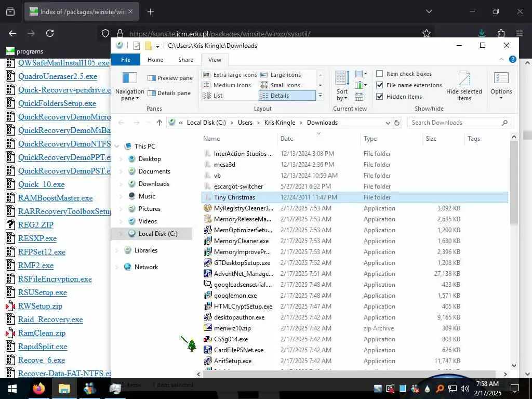Open the Add columns dropdown

pyautogui.click(x=361, y=85)
